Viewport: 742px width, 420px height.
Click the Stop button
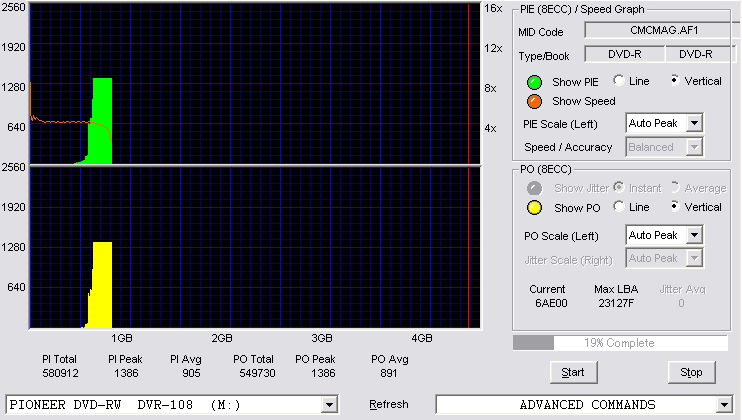click(x=691, y=372)
